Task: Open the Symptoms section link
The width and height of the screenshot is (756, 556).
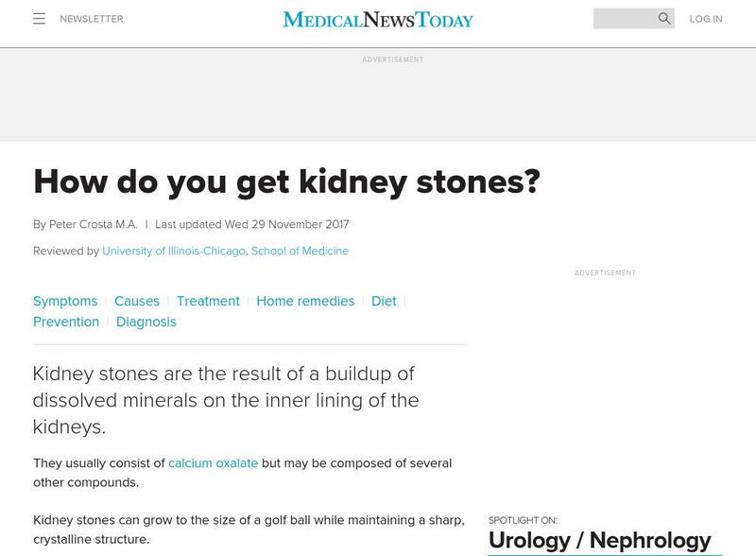Action: 63,301
